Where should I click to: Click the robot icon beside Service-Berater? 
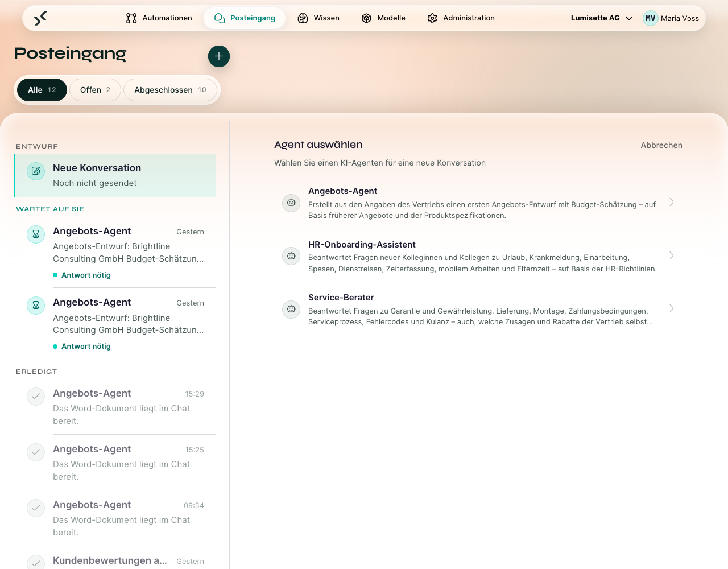tap(291, 309)
